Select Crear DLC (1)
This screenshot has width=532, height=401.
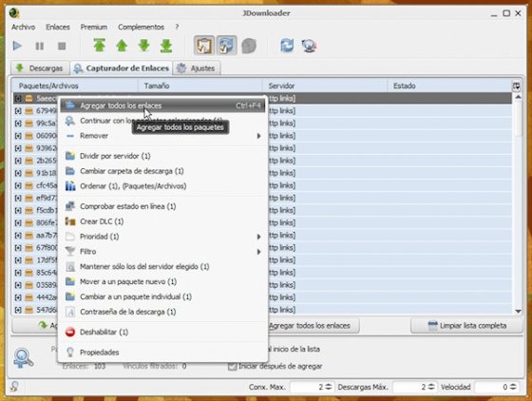(162, 221)
